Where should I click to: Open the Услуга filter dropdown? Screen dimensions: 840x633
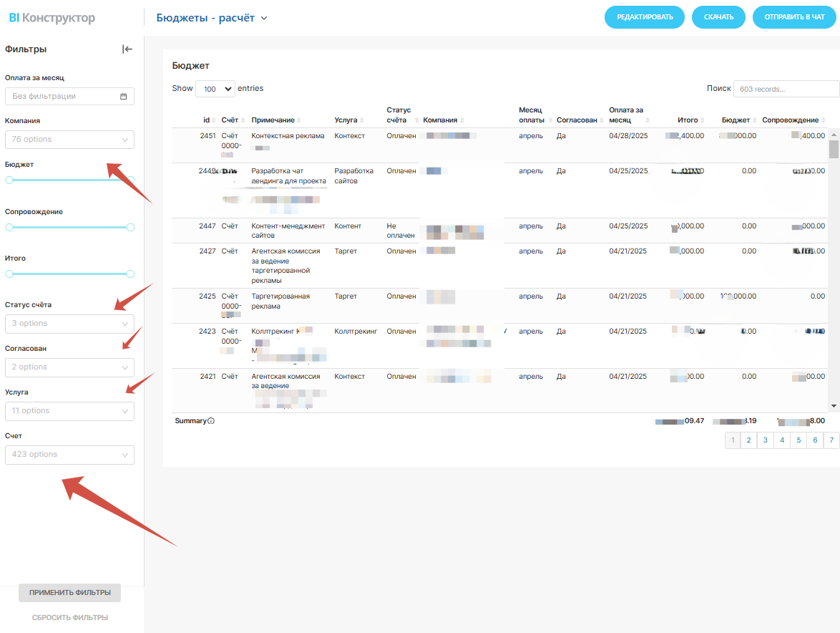(69, 411)
